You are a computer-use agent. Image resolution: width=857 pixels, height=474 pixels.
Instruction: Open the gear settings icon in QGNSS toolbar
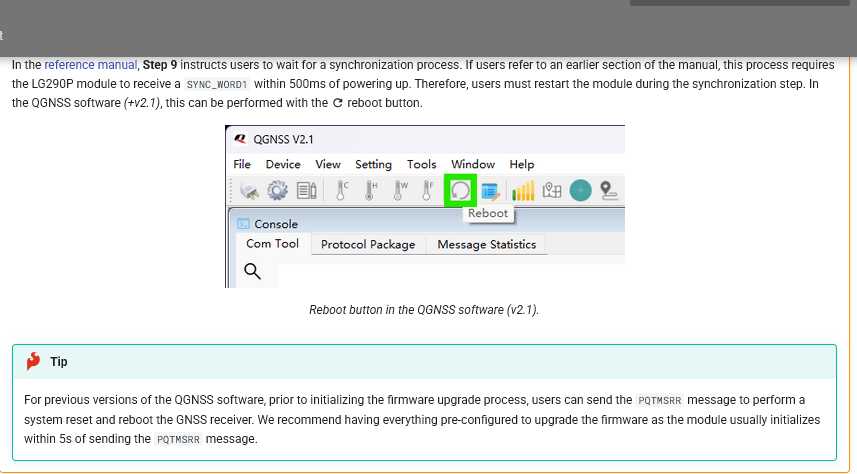[x=277, y=190]
